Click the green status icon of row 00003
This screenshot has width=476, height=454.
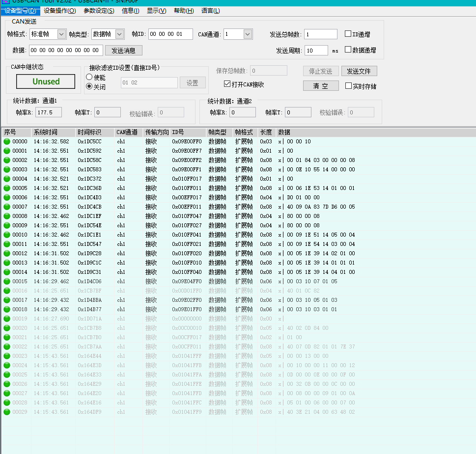pos(7,169)
